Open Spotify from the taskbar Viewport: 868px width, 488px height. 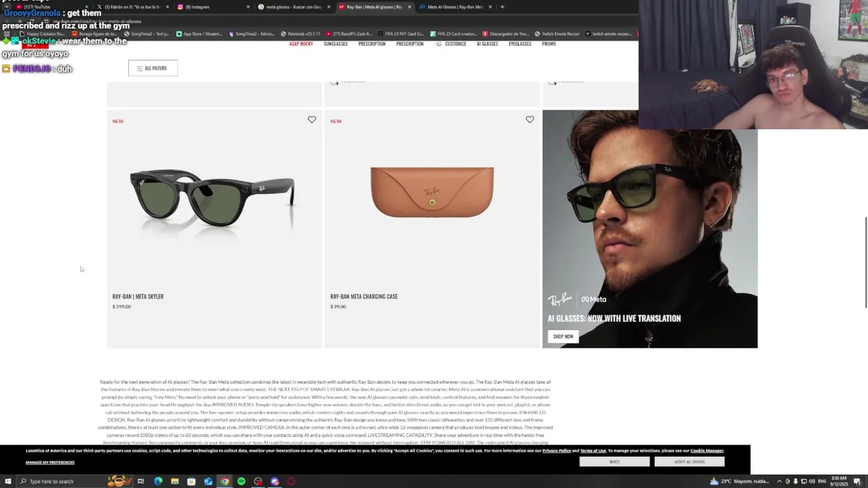pyautogui.click(x=241, y=481)
